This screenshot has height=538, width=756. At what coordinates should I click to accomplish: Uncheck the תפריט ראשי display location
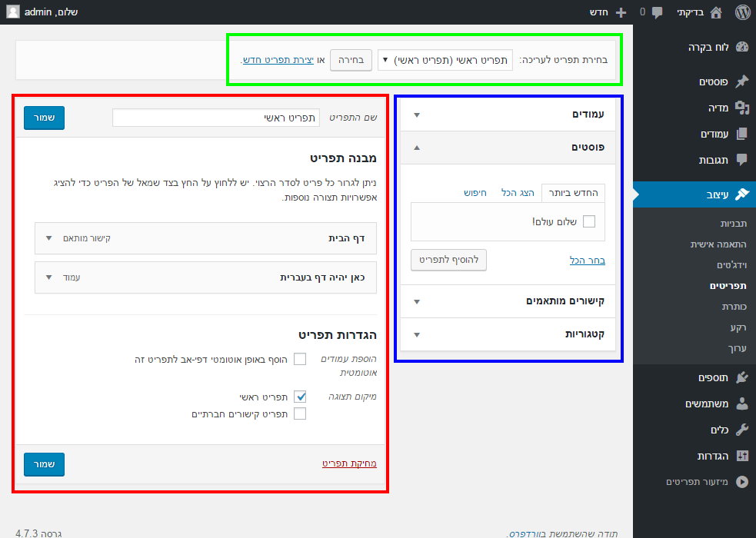coord(300,397)
